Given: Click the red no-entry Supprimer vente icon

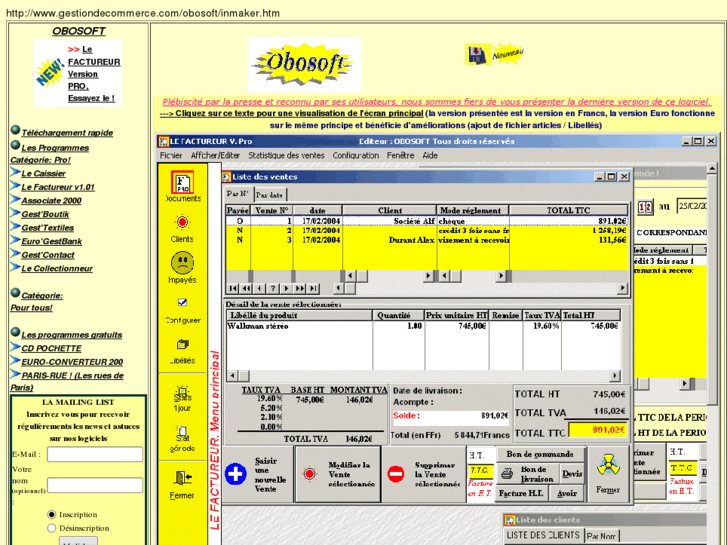Looking at the screenshot, I should (x=395, y=474).
